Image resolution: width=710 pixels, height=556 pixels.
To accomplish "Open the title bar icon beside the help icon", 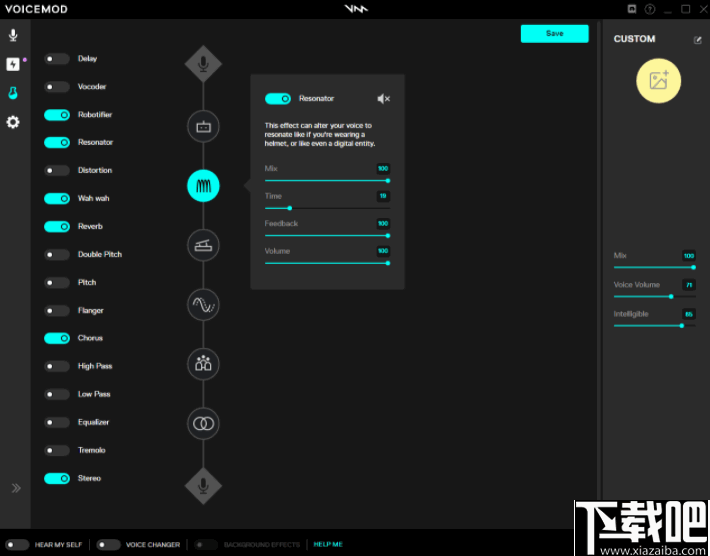I will (632, 9).
